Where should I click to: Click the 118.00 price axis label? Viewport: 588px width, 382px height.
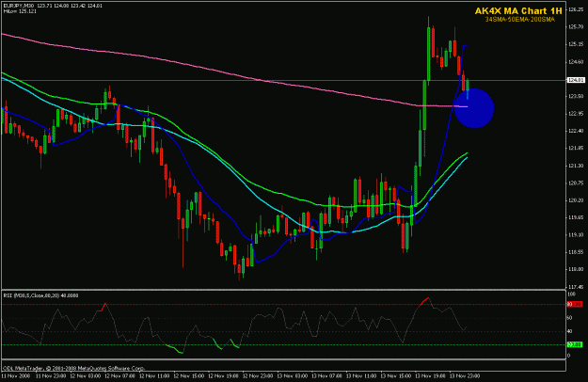coord(576,269)
